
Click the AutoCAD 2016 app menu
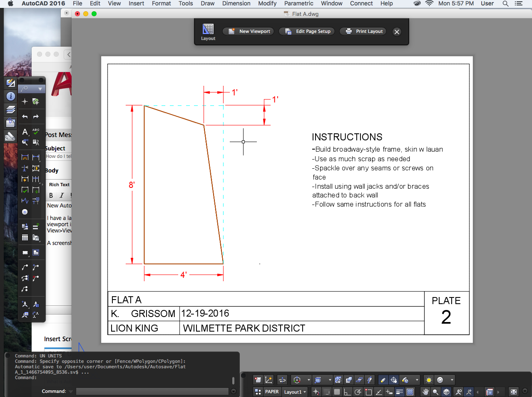(43, 3)
